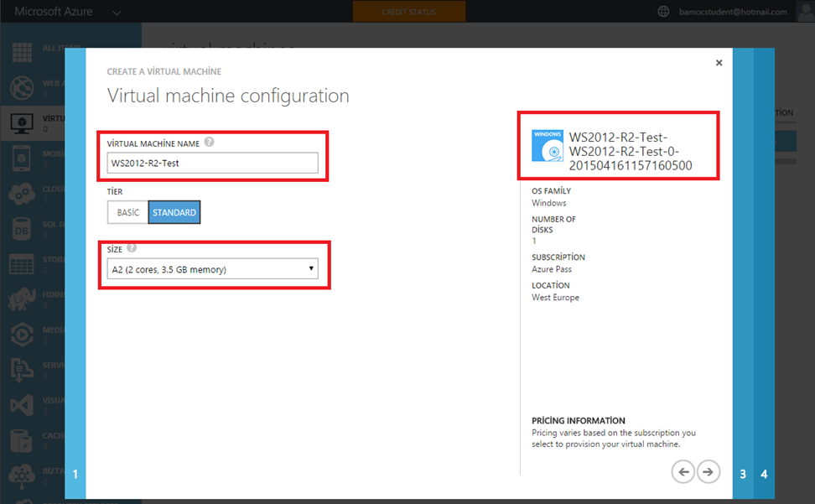Click the Azure Pass subscription value
The width and height of the screenshot is (815, 504).
click(552, 269)
